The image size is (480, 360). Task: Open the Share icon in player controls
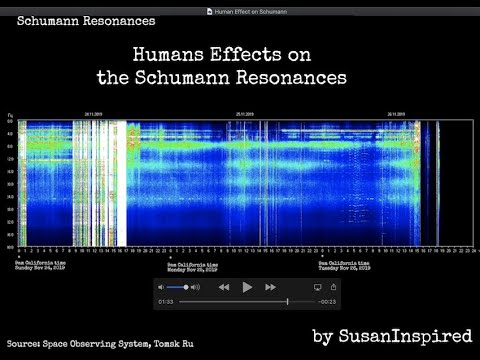click(333, 287)
